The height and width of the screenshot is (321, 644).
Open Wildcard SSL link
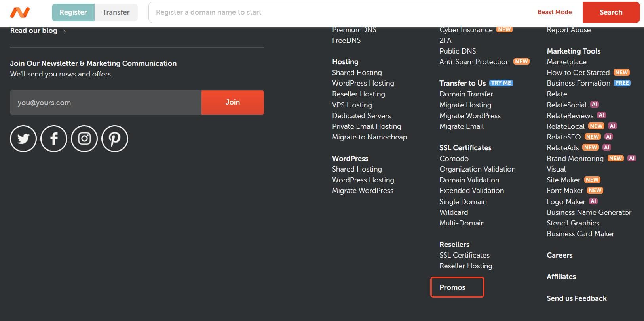(454, 212)
